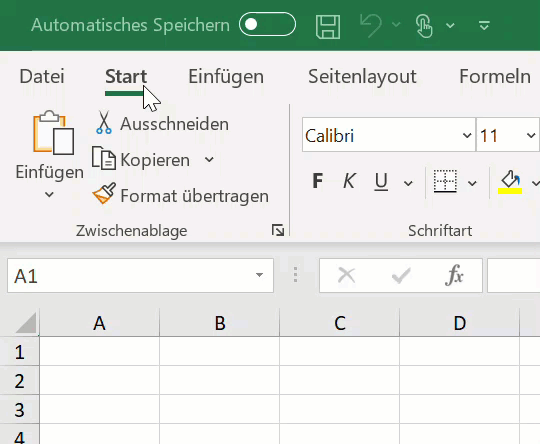Click the formula bar Cancel X icon
Viewport: 540px width, 444px height.
(x=346, y=276)
